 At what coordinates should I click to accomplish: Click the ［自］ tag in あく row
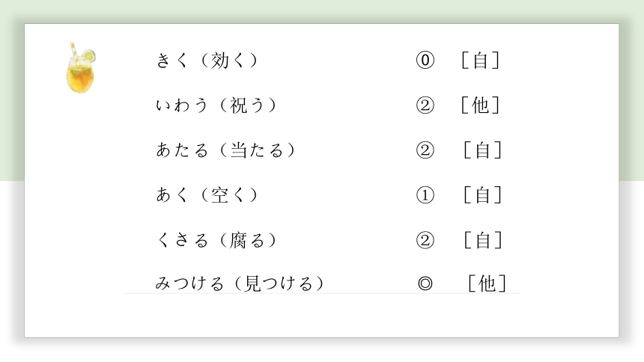(483, 195)
